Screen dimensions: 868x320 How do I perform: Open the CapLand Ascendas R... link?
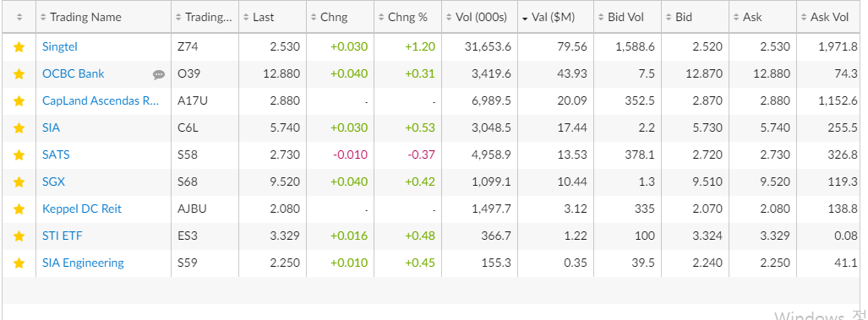tap(101, 101)
